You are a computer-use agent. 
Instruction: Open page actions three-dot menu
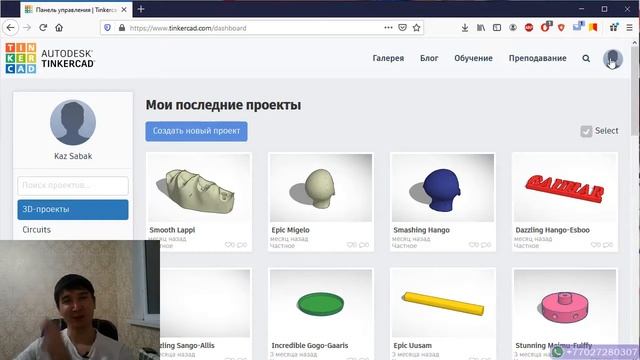coord(388,28)
